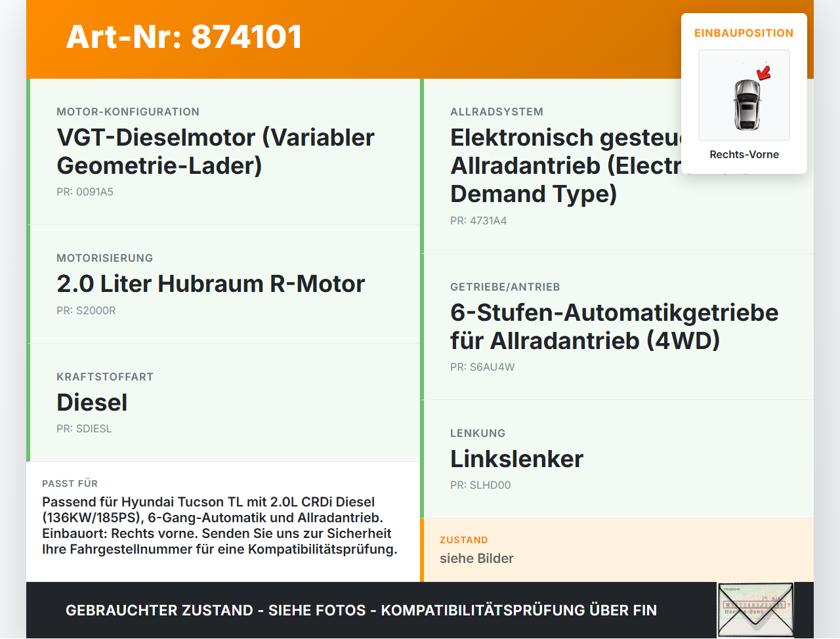Select the siehe Bilder text
The width and height of the screenshot is (840, 639).
coord(476,558)
